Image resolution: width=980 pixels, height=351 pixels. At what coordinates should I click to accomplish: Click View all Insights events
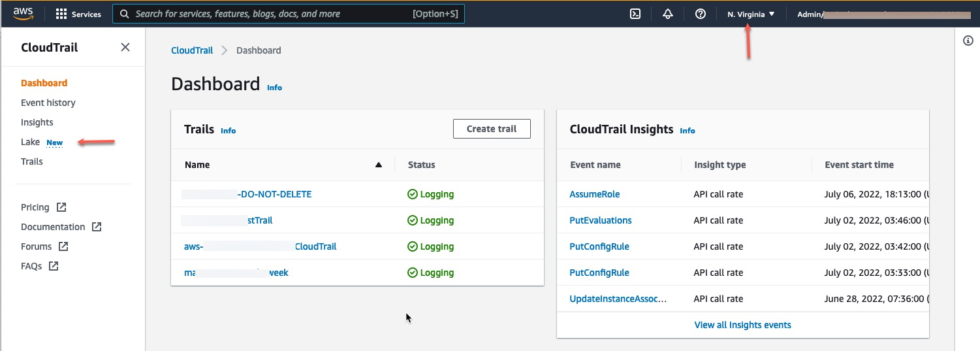742,325
